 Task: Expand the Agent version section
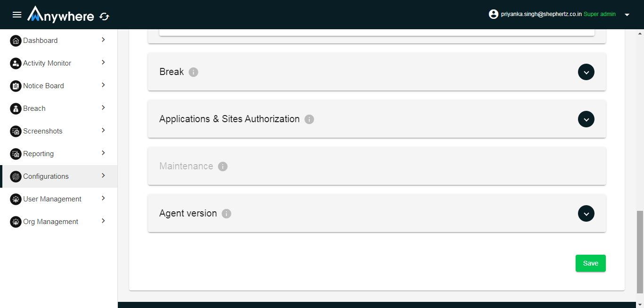[586, 214]
